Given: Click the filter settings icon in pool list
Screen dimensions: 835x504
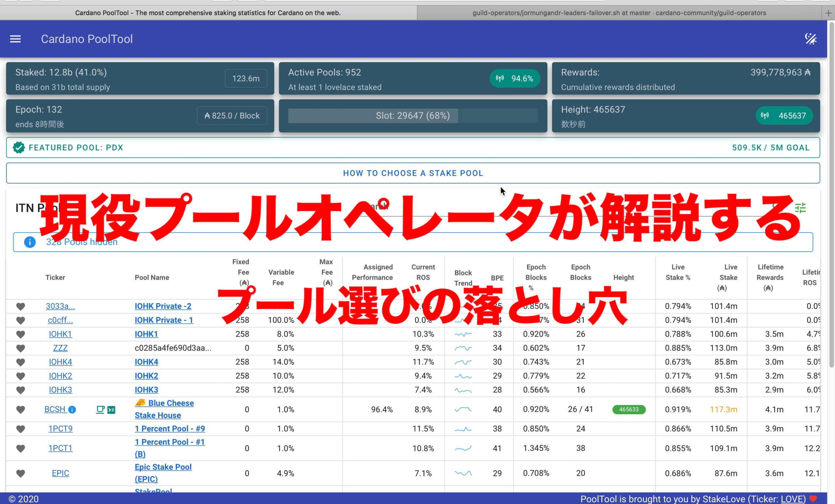Looking at the screenshot, I should pyautogui.click(x=800, y=208).
